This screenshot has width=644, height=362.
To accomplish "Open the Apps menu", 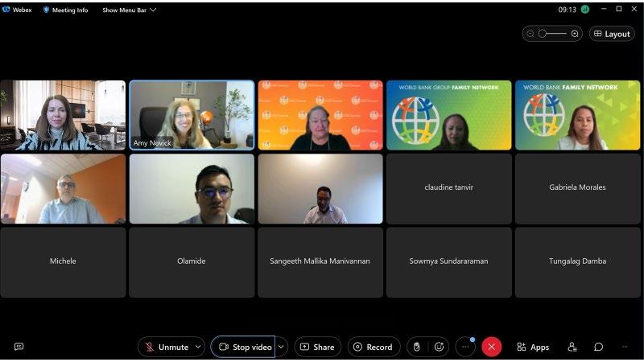I will click(533, 348).
